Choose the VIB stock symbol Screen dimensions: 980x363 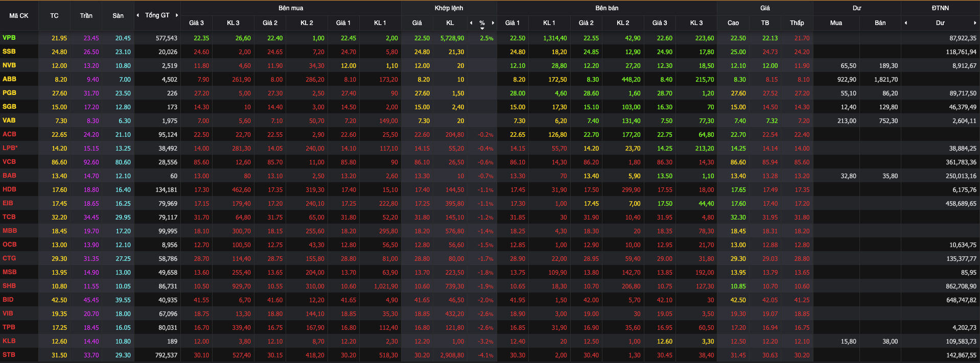(8, 313)
